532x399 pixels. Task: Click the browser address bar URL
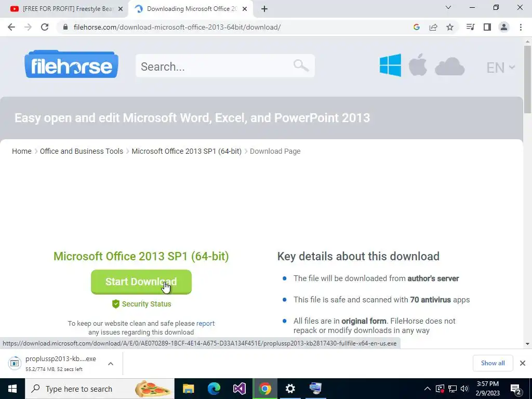(x=177, y=27)
